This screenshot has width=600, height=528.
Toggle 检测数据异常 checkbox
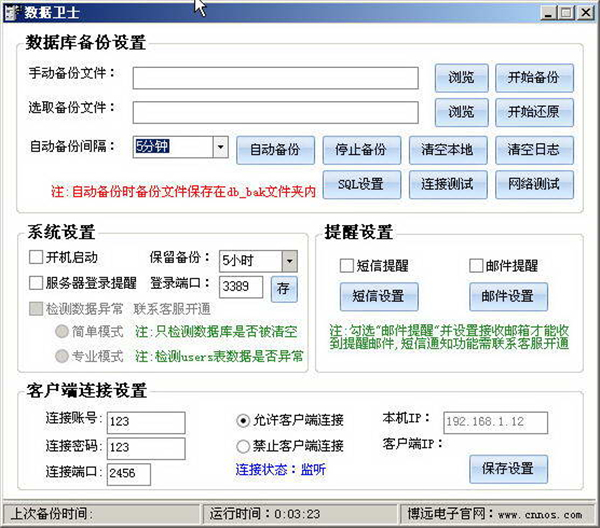[x=36, y=309]
